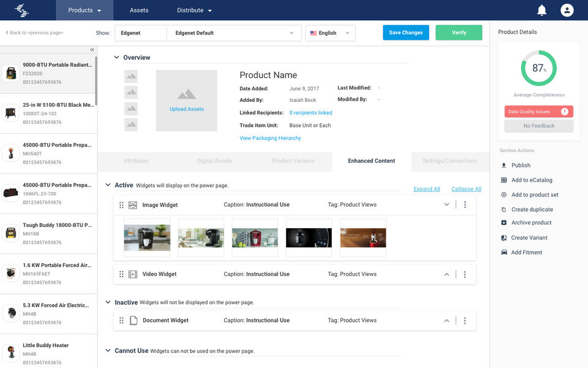The image size is (588, 368).
Task: Open the Edgenet Default profile dropdown
Action: click(234, 33)
